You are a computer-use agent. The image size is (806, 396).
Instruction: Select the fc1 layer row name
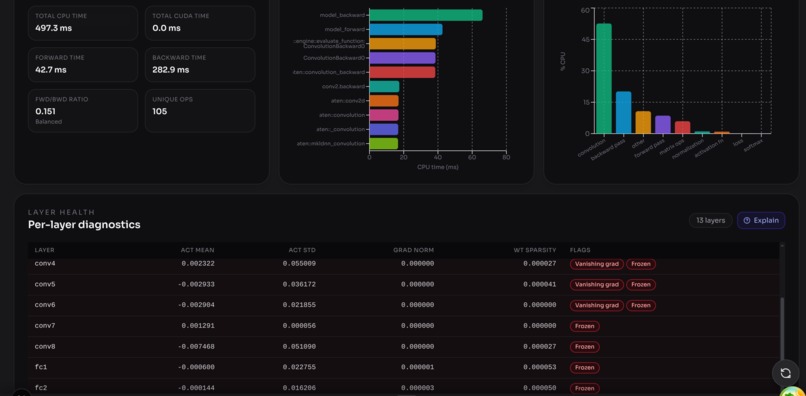point(41,367)
